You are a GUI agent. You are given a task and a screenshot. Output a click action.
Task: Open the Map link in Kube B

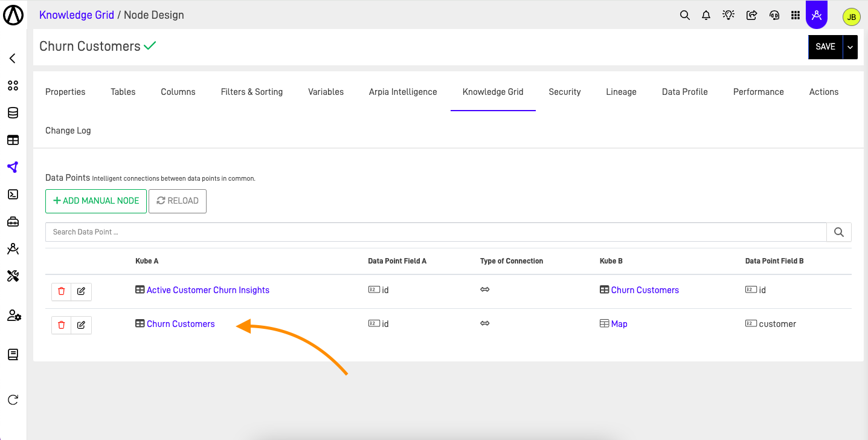point(619,324)
